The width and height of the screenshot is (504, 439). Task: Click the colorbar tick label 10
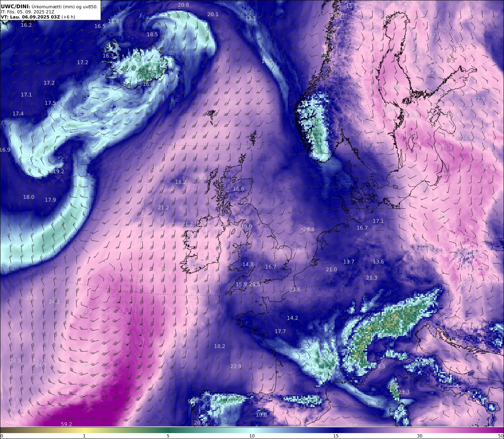252,436
